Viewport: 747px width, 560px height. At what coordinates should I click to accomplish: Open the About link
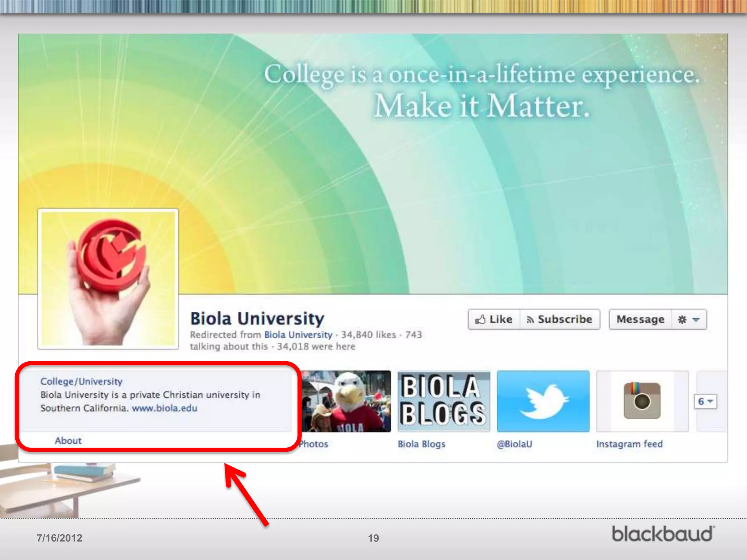click(x=68, y=440)
